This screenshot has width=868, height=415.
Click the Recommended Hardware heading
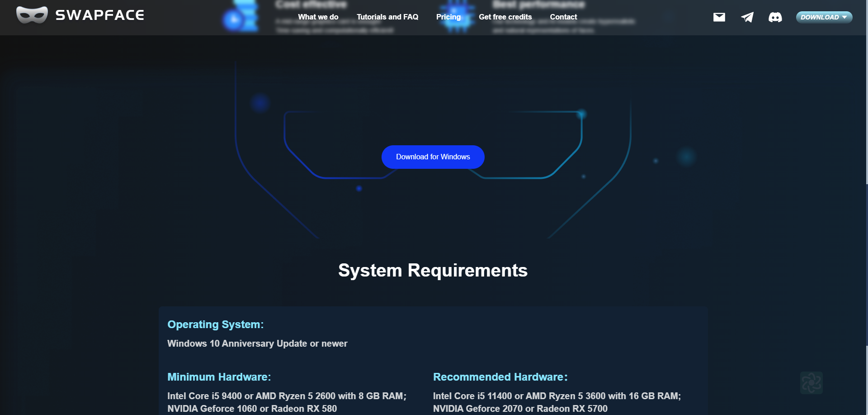[x=500, y=377]
